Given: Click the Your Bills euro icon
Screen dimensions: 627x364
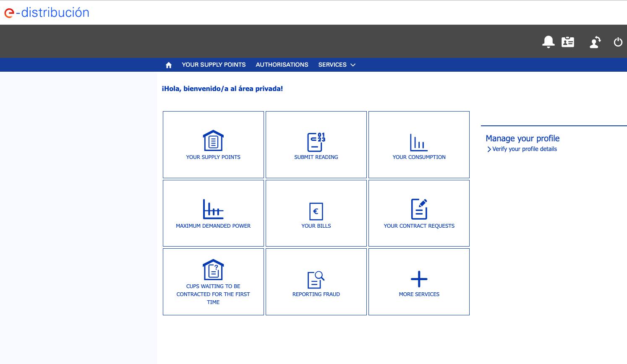Looking at the screenshot, I should point(316,211).
